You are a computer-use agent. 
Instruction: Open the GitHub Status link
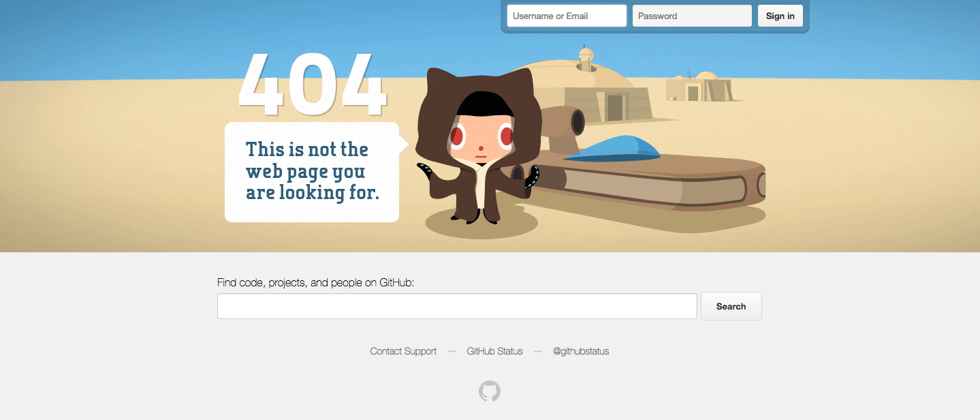click(x=494, y=351)
